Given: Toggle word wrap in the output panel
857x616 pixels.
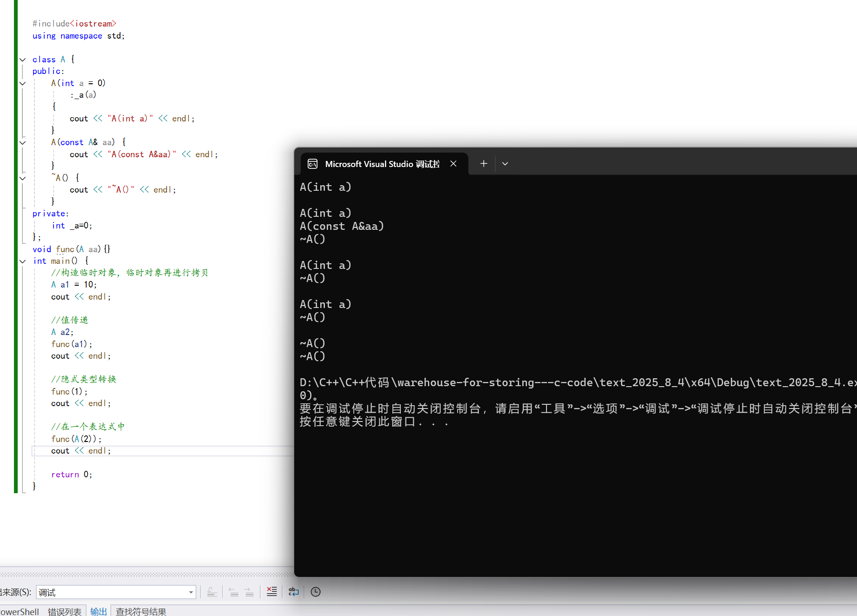Looking at the screenshot, I should pyautogui.click(x=294, y=592).
